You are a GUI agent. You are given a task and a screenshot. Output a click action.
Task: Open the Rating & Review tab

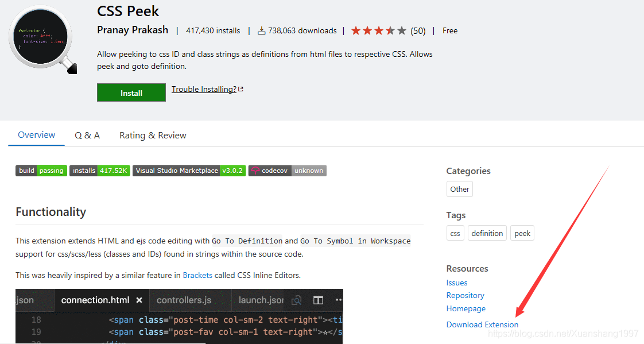tap(153, 135)
